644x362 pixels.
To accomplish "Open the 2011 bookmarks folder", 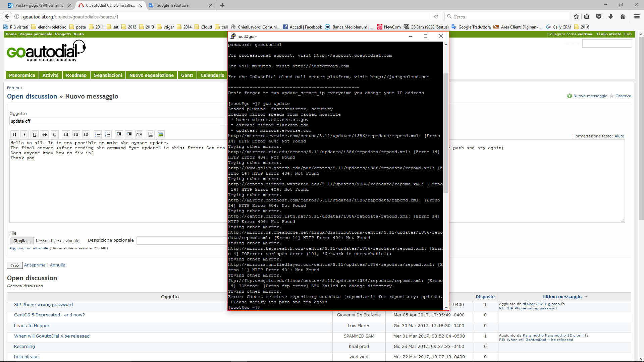I will (x=96, y=27).
